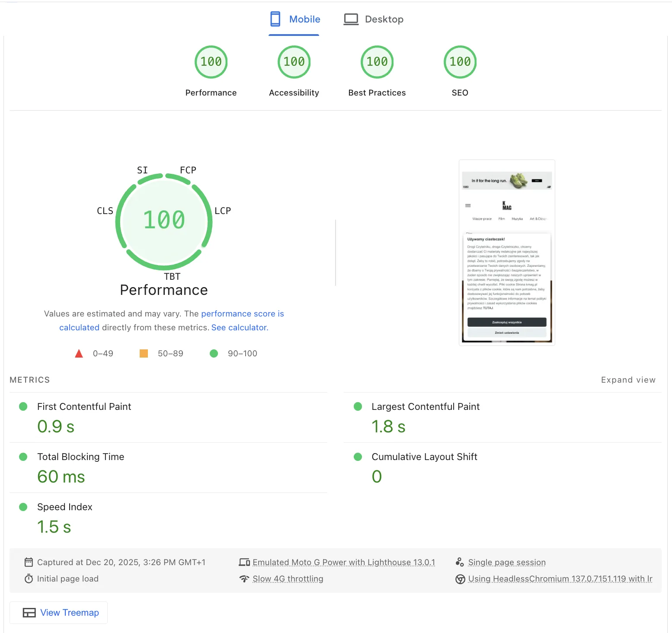
Task: Expand the First Contentful Paint metric
Action: tap(168, 417)
